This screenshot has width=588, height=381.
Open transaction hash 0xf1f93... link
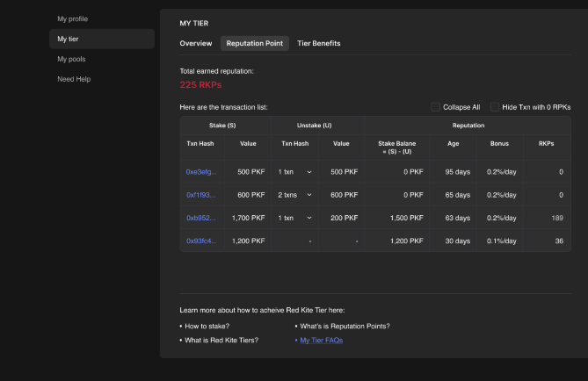click(x=201, y=195)
